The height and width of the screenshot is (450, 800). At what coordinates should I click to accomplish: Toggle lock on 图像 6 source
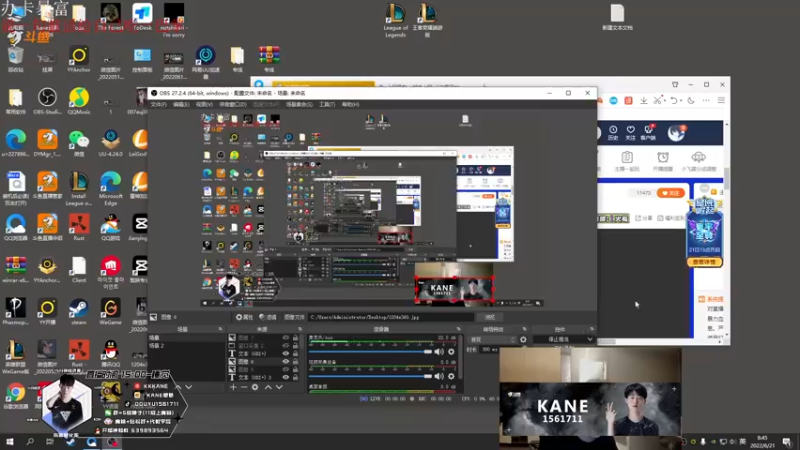coord(295,361)
